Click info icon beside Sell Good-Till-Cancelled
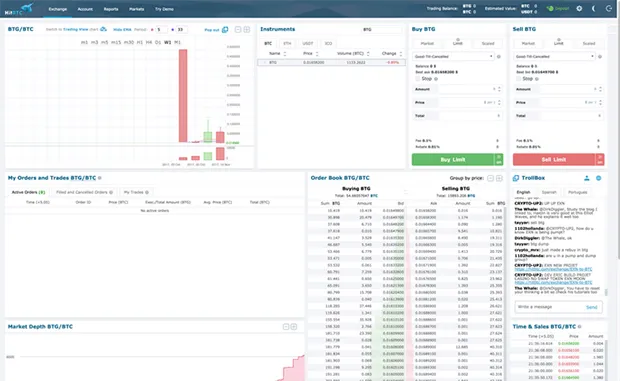The image size is (620, 381). [x=600, y=57]
